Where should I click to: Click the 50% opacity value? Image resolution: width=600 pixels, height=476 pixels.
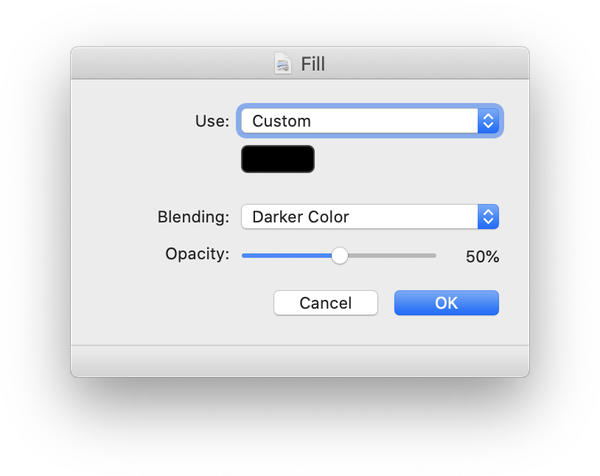[x=482, y=257]
